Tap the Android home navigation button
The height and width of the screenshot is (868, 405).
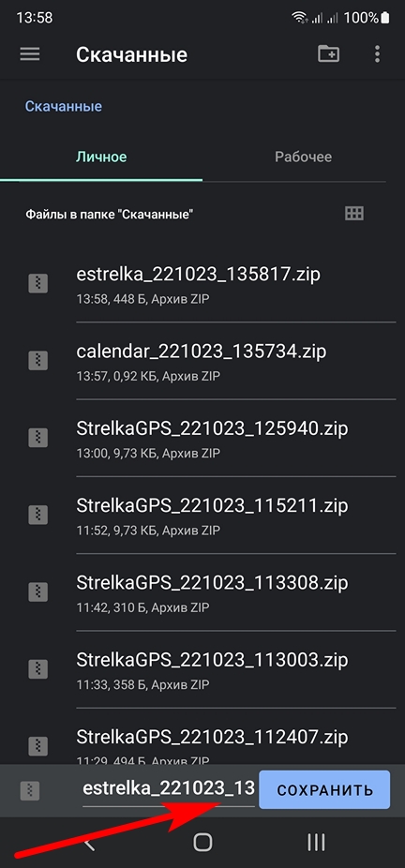pos(203,843)
